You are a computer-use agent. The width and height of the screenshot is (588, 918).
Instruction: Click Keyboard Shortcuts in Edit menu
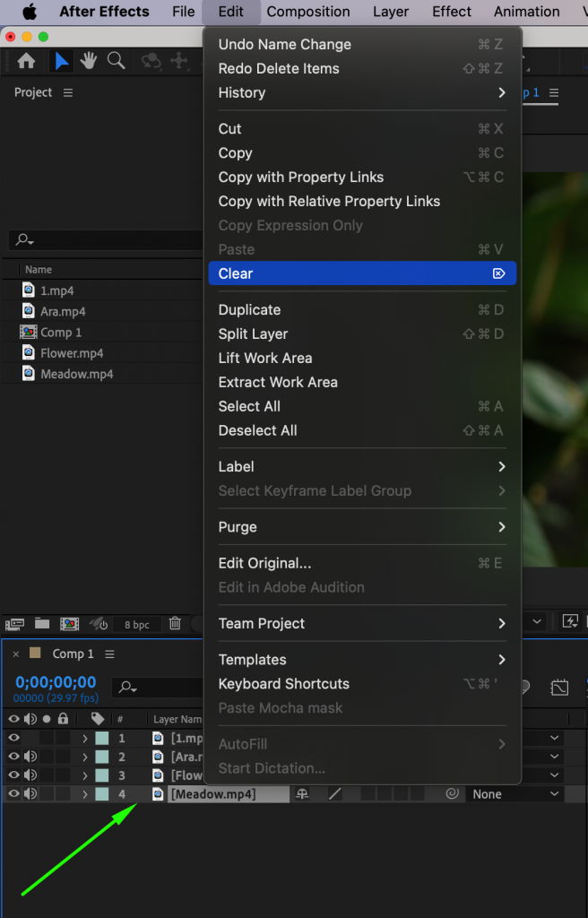[x=283, y=683]
